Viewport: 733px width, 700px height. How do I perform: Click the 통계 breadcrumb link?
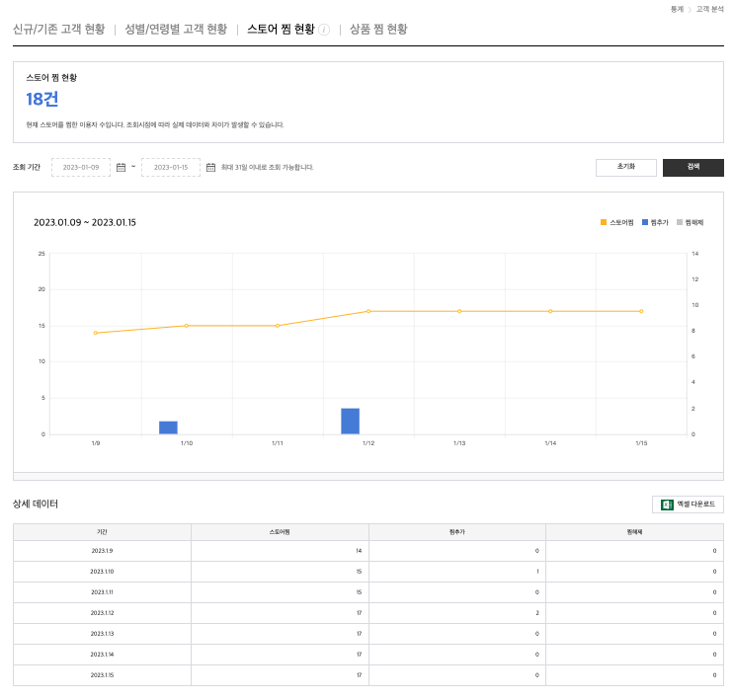pyautogui.click(x=677, y=8)
